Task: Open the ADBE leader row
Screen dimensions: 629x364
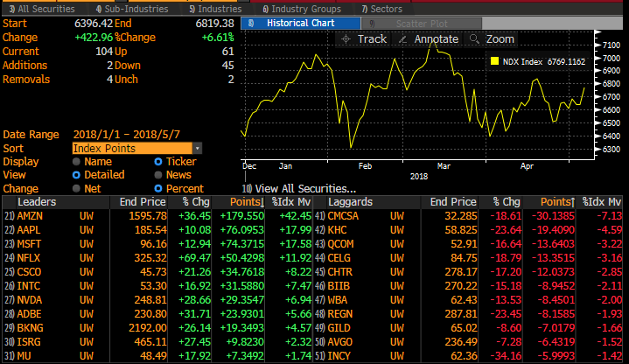Action: point(157,314)
